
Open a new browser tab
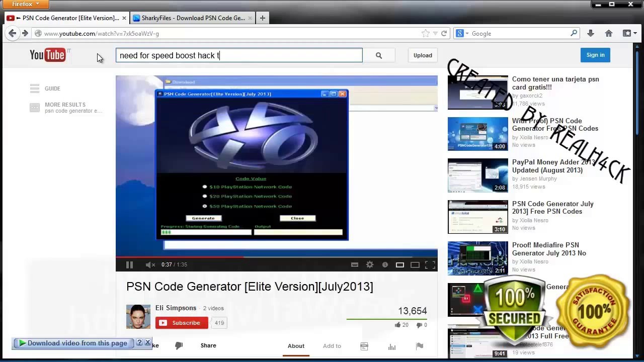[262, 18]
